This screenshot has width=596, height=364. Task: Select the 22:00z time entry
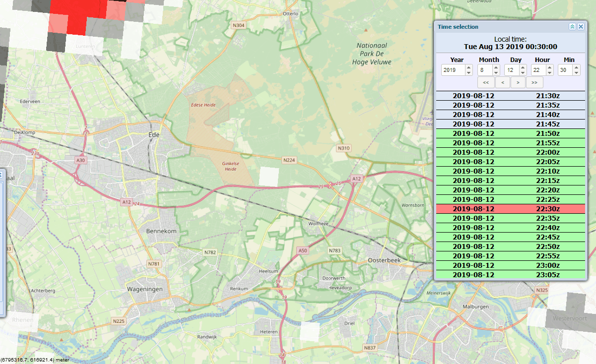click(510, 152)
